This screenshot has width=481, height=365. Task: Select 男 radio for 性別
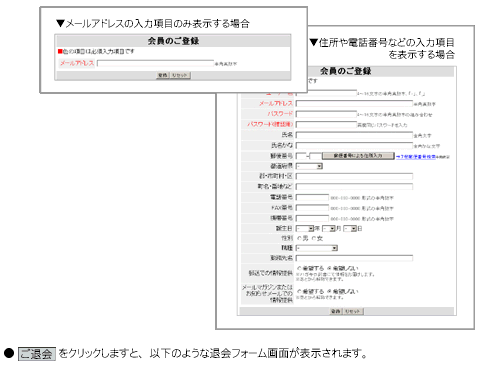(x=299, y=238)
